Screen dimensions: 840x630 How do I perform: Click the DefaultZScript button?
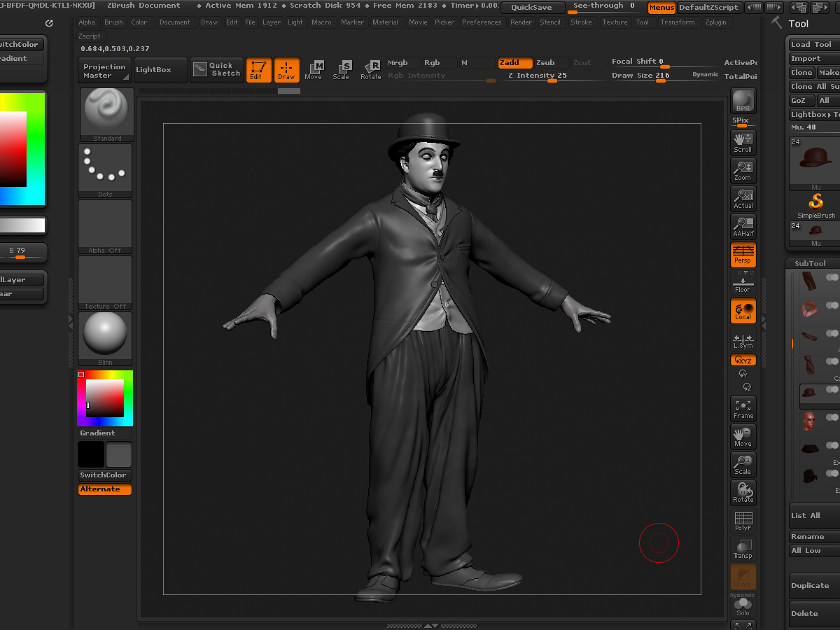[709, 8]
